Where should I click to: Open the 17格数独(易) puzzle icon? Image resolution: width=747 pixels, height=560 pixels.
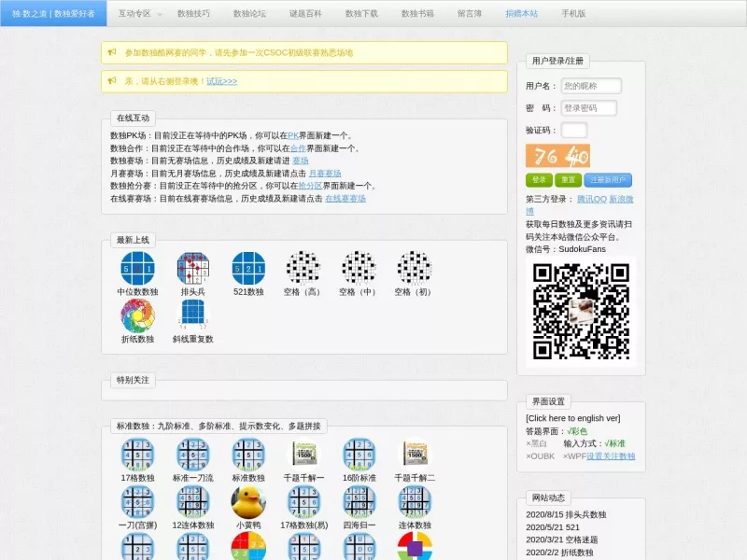click(x=303, y=502)
